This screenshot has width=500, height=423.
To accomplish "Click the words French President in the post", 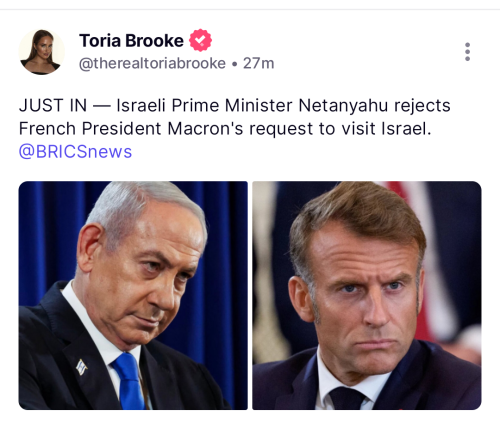I will (90, 129).
